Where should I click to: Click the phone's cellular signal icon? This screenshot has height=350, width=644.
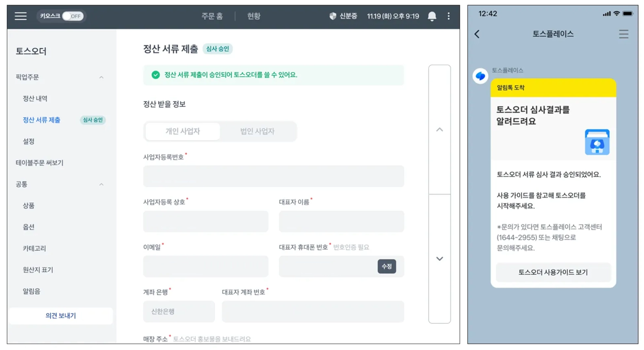[607, 14]
